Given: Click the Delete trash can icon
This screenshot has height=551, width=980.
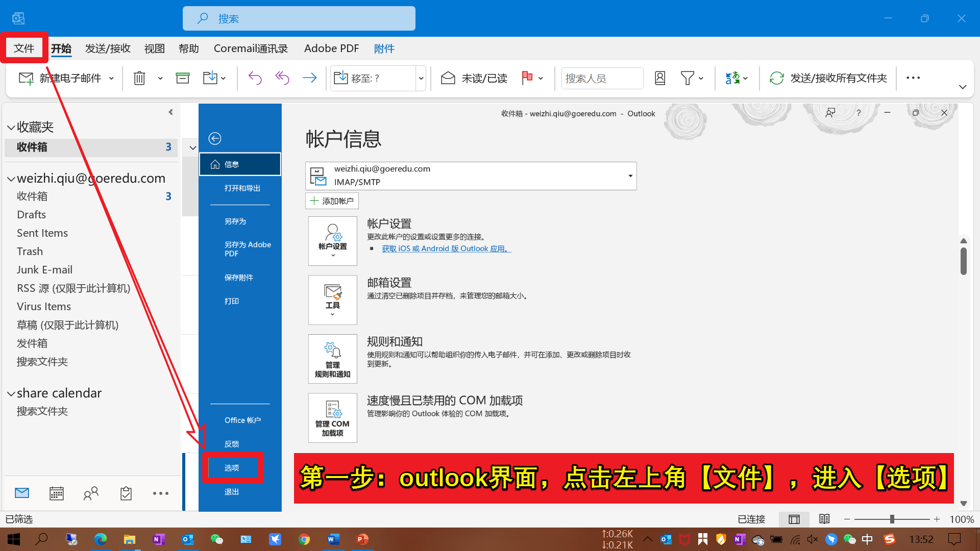Looking at the screenshot, I should pyautogui.click(x=139, y=78).
